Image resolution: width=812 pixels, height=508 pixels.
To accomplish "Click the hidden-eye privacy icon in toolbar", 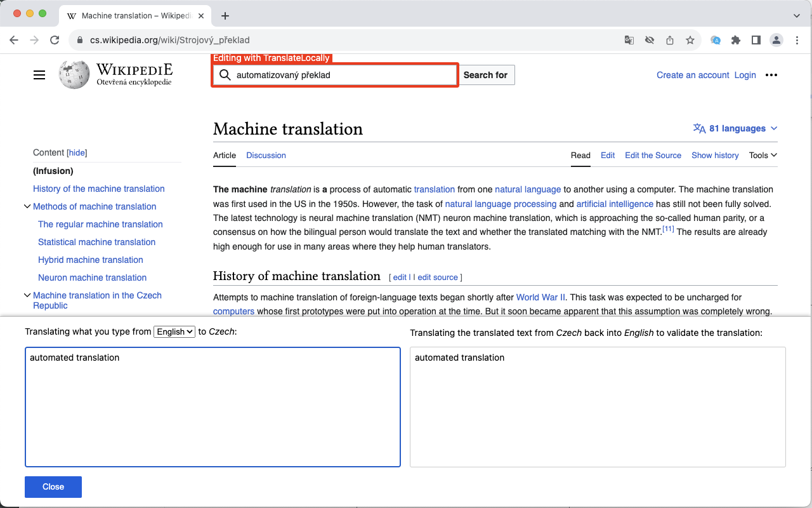I will pos(649,39).
